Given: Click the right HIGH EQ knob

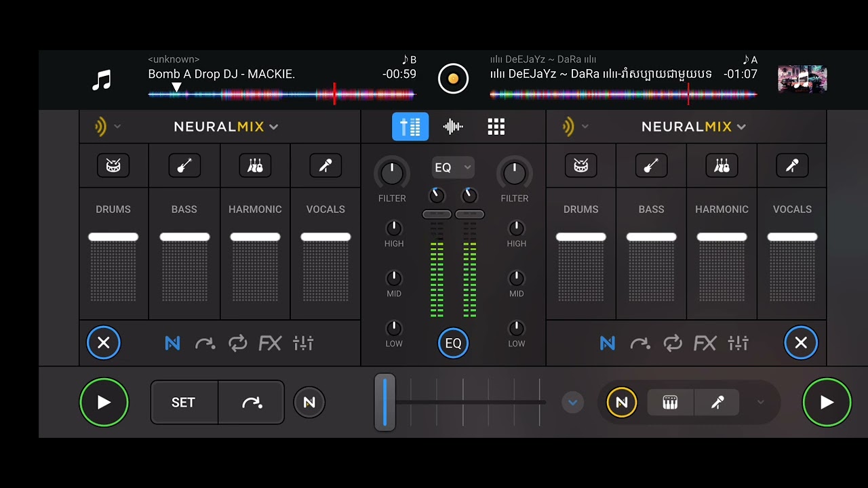Looking at the screenshot, I should tap(517, 228).
